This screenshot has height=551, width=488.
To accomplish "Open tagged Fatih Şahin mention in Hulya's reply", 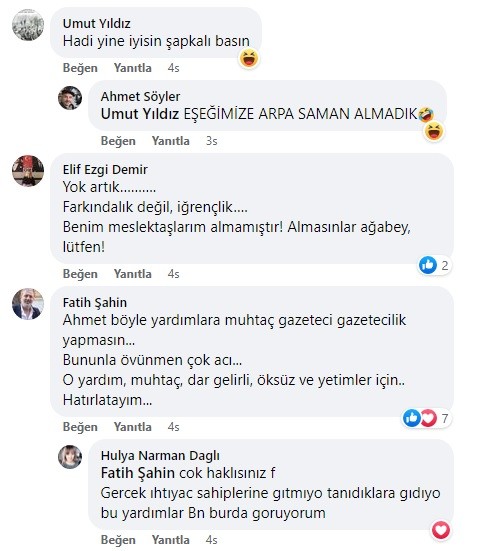I will coord(138,473).
